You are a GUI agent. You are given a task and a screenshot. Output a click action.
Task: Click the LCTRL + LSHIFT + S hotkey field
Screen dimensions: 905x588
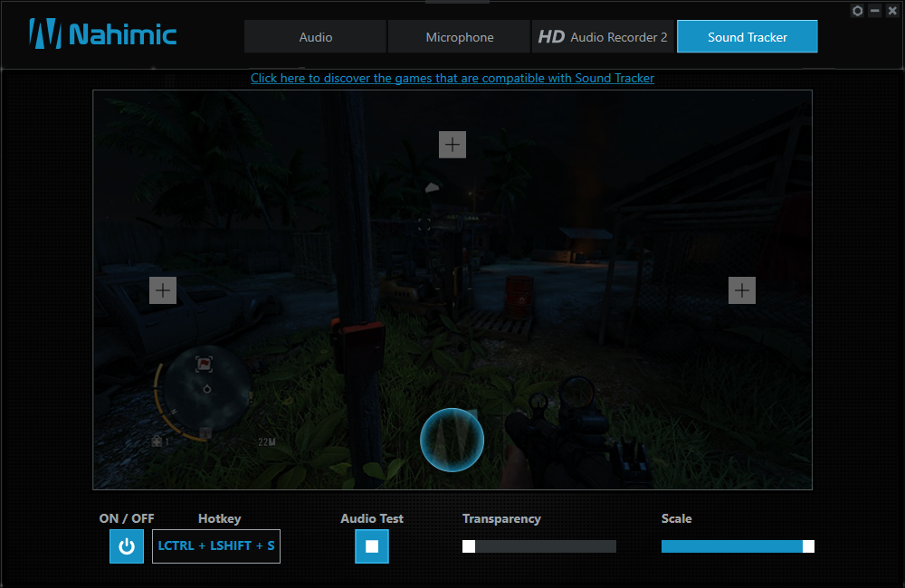pos(216,546)
